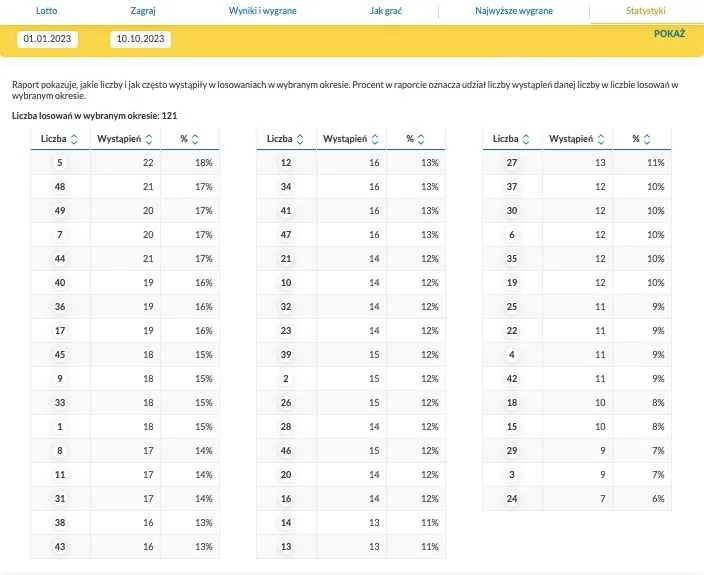Sort middle table by % column arrows
This screenshot has height=575, width=704.
(421, 139)
